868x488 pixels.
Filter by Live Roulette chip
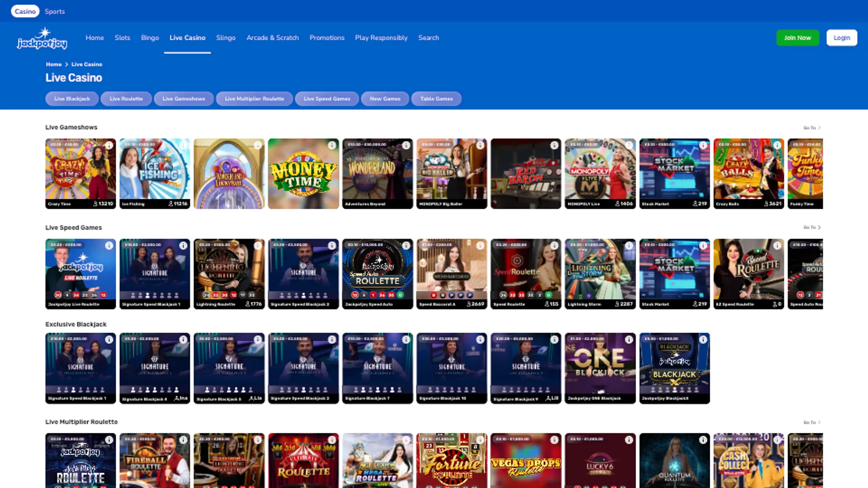(126, 99)
